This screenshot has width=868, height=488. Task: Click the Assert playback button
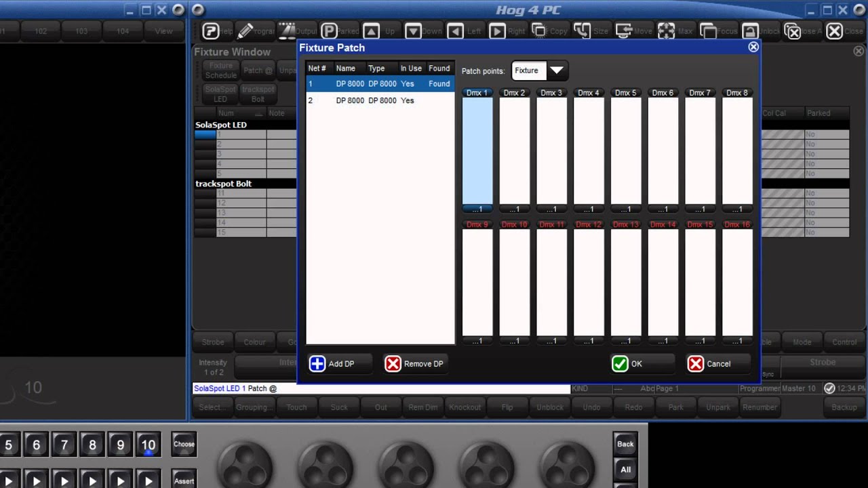(184, 480)
